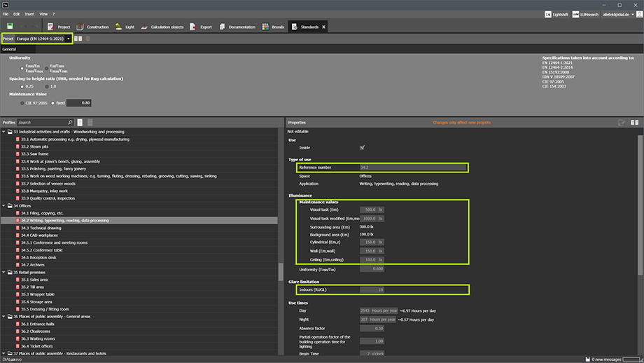Click the search magnifier in Profiles

pyautogui.click(x=70, y=123)
